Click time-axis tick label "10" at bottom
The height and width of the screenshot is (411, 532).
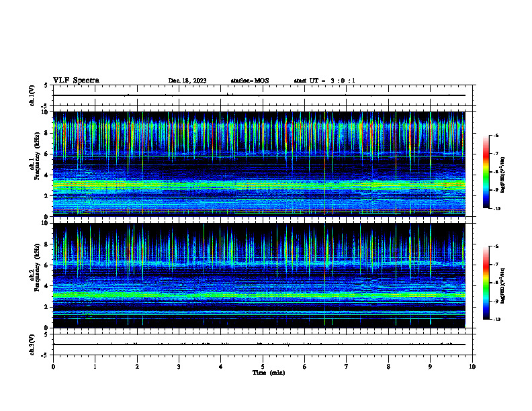472,367
